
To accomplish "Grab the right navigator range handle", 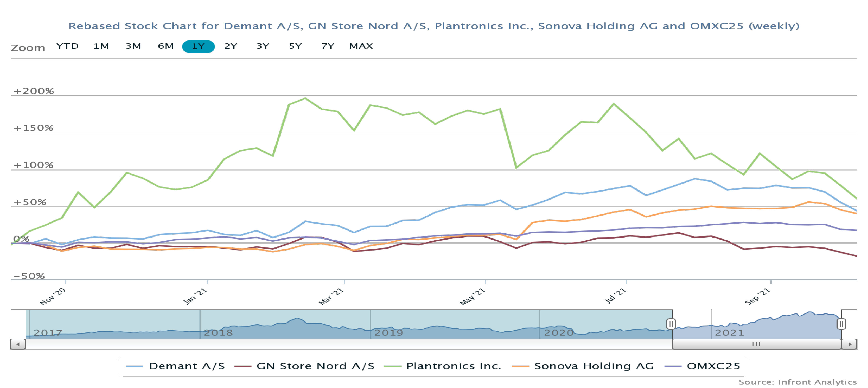I will point(841,324).
